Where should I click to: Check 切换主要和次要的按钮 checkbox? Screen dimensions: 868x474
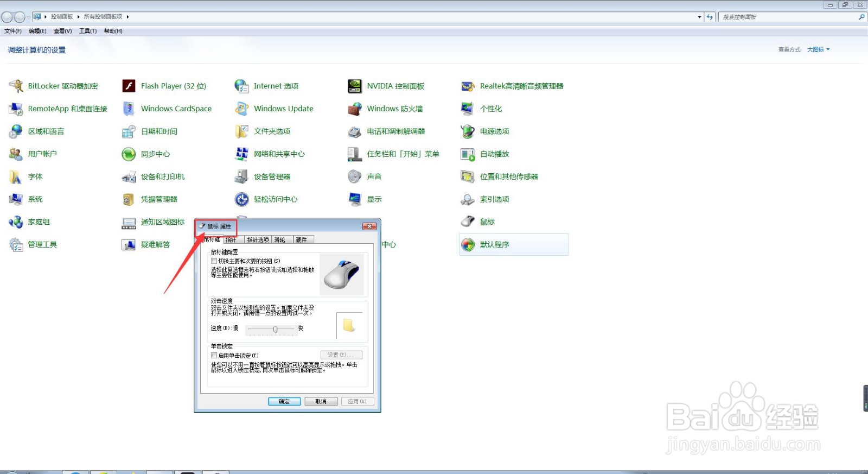[x=214, y=261]
